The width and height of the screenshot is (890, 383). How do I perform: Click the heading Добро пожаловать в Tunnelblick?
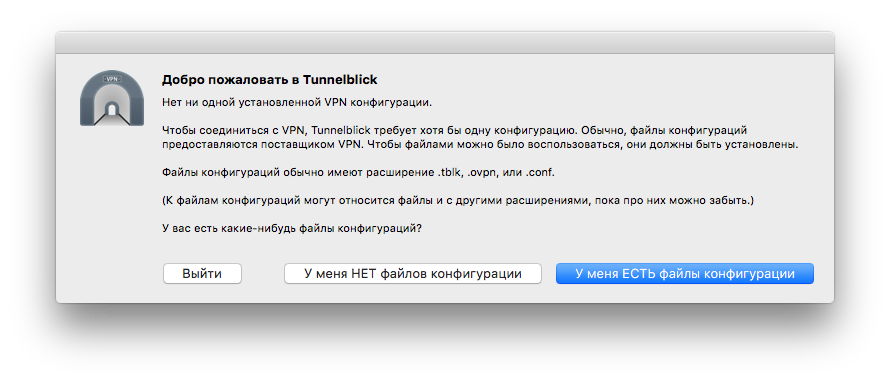point(270,79)
